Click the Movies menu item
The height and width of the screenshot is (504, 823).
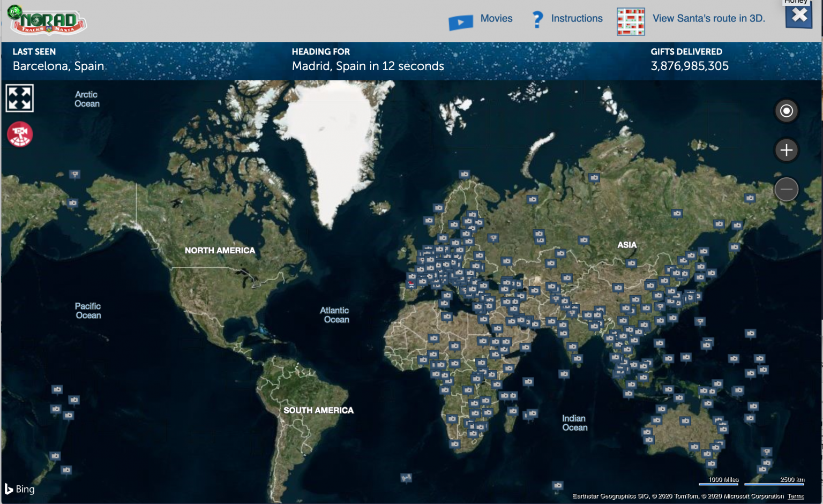point(497,18)
